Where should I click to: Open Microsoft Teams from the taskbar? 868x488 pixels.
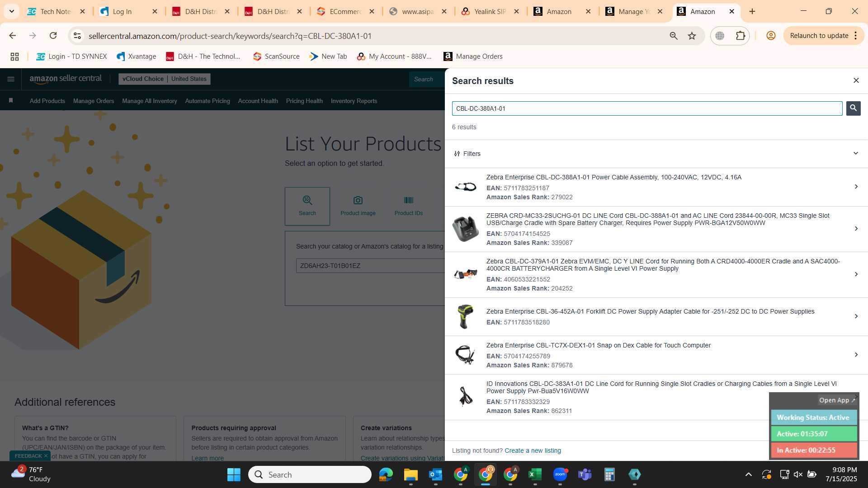point(585,474)
